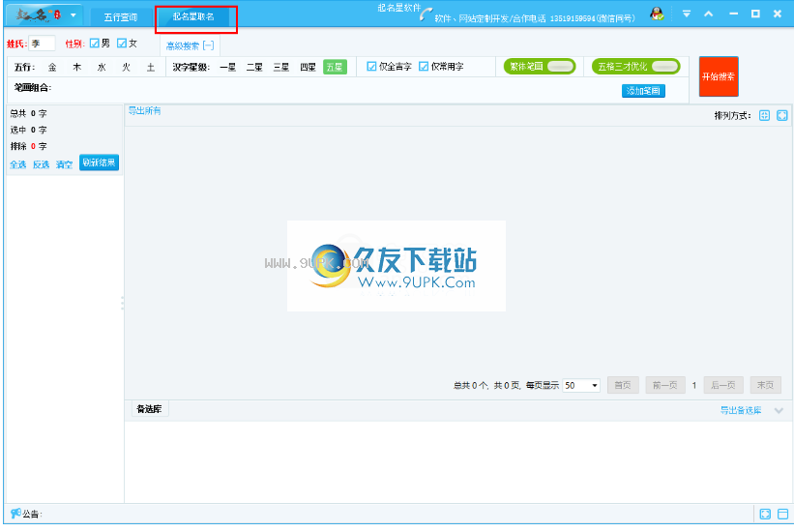
Task: Click the 反选 link
Action: click(41, 164)
